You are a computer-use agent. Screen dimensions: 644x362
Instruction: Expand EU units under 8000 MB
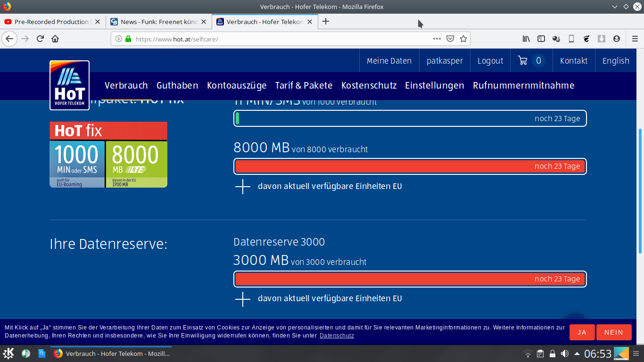pos(243,186)
